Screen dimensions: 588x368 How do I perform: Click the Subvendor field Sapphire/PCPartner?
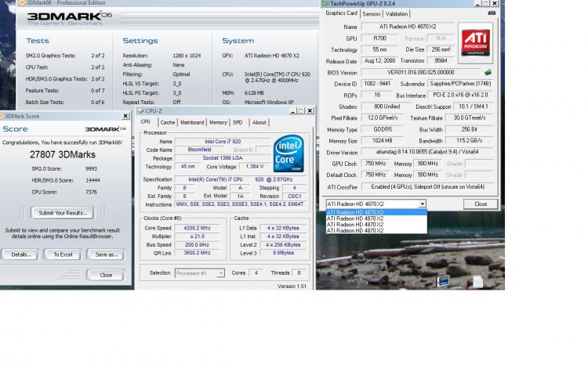(460, 84)
